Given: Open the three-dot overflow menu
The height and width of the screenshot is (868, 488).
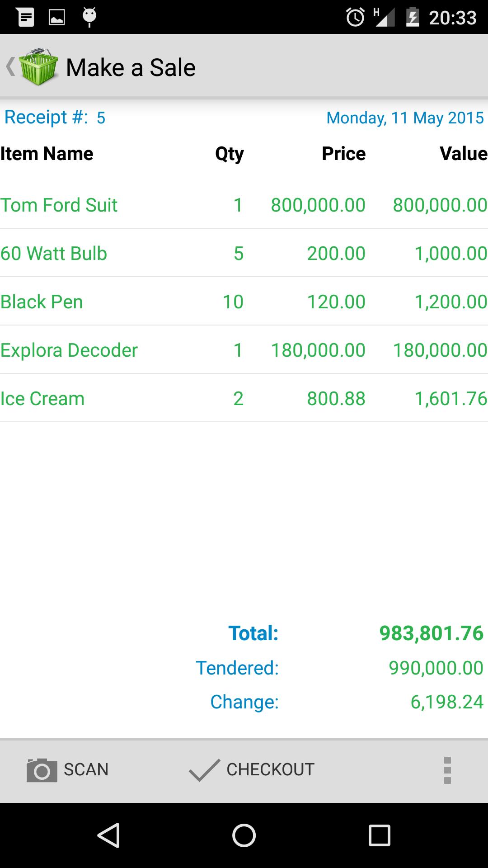Looking at the screenshot, I should [x=447, y=770].
